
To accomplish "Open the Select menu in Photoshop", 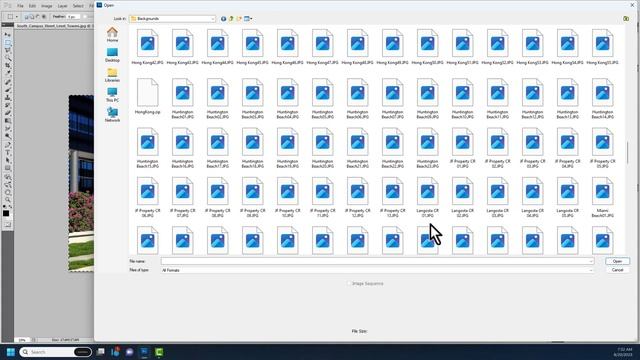I will pyautogui.click(x=78, y=6).
